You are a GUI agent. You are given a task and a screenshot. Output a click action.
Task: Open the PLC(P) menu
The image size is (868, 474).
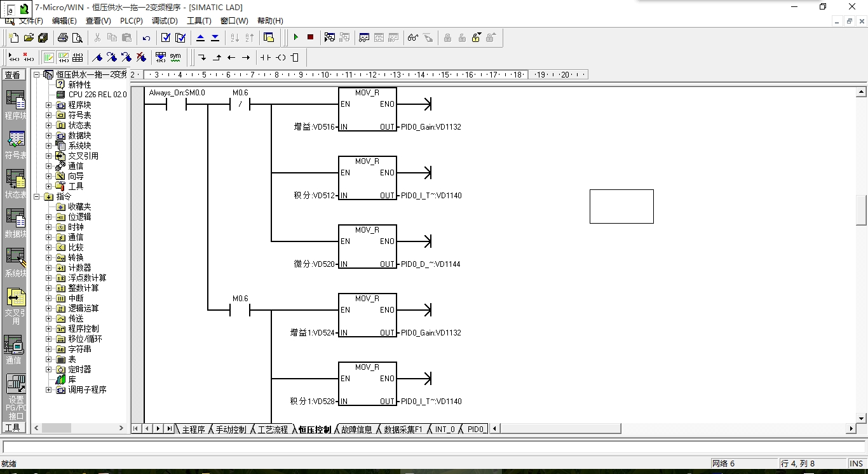[x=132, y=21]
